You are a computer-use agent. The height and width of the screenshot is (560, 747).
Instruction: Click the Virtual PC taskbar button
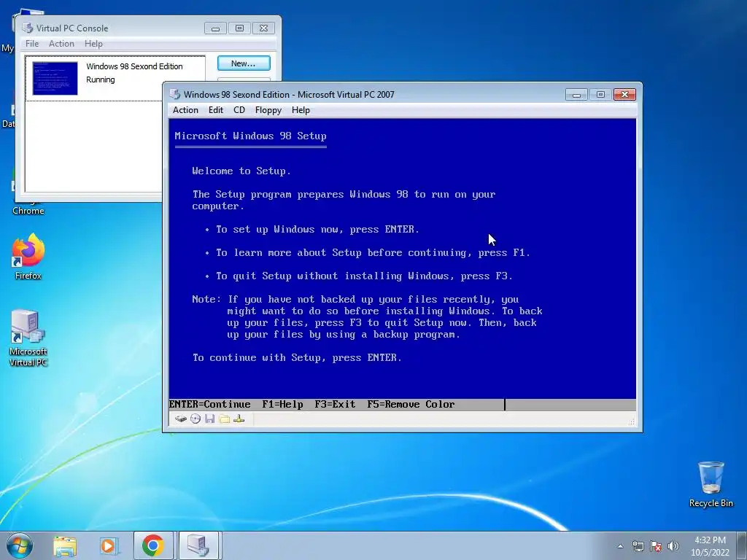point(198,545)
